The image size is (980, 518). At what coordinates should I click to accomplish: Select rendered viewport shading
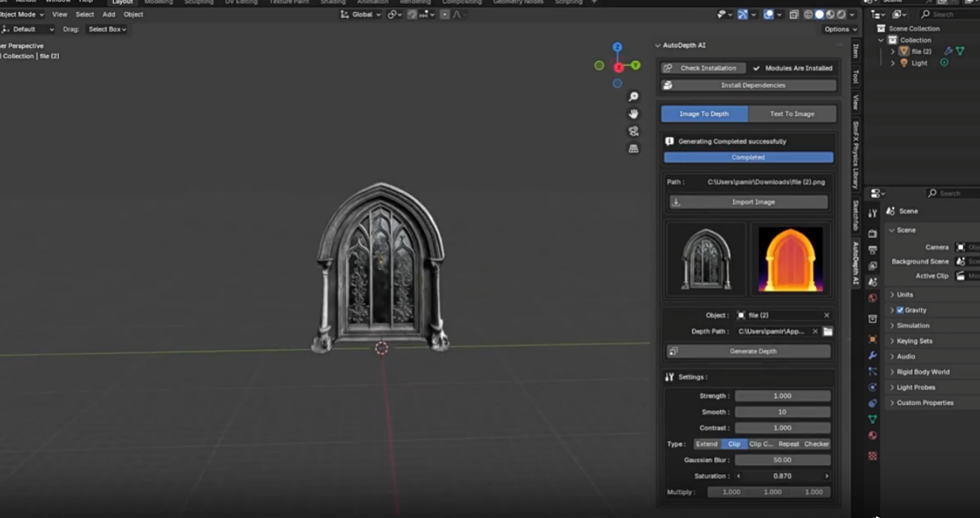pos(841,14)
